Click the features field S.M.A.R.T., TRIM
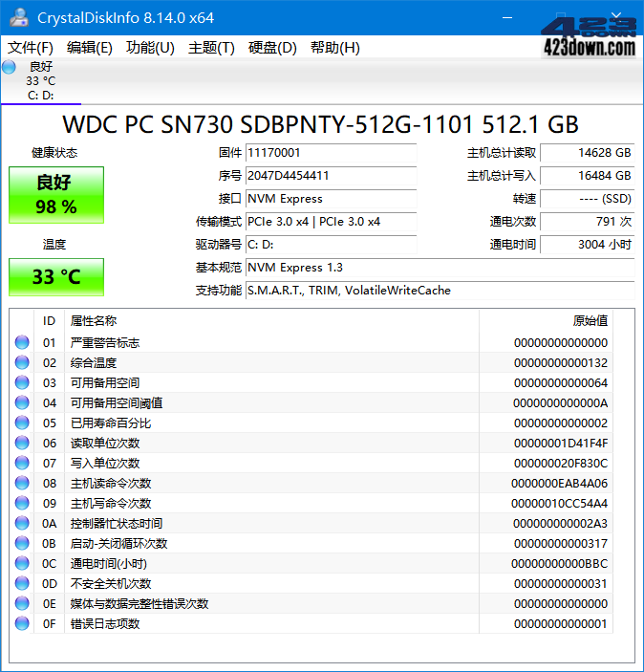 tap(440, 291)
